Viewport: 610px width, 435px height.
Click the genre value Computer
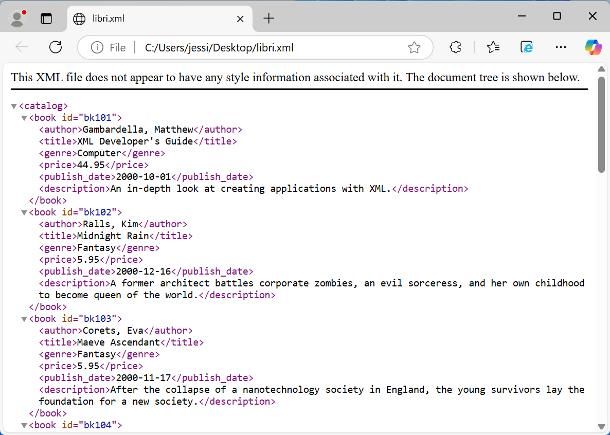click(100, 153)
